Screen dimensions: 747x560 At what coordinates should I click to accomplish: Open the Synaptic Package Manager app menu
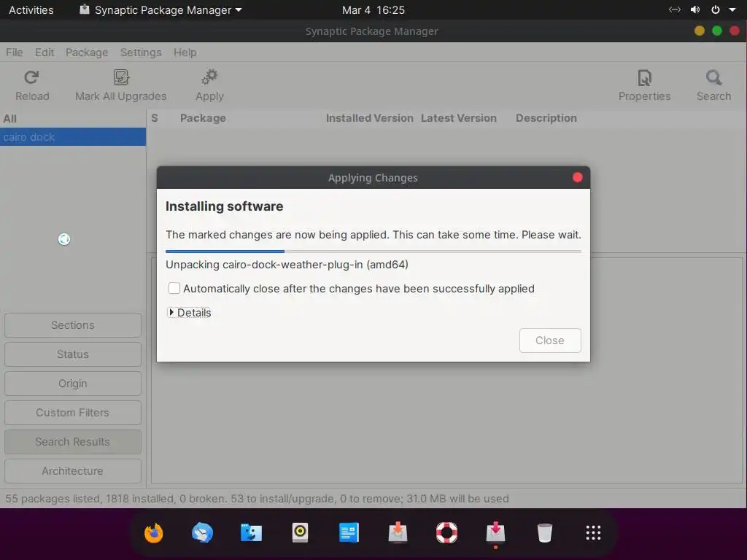pos(160,9)
